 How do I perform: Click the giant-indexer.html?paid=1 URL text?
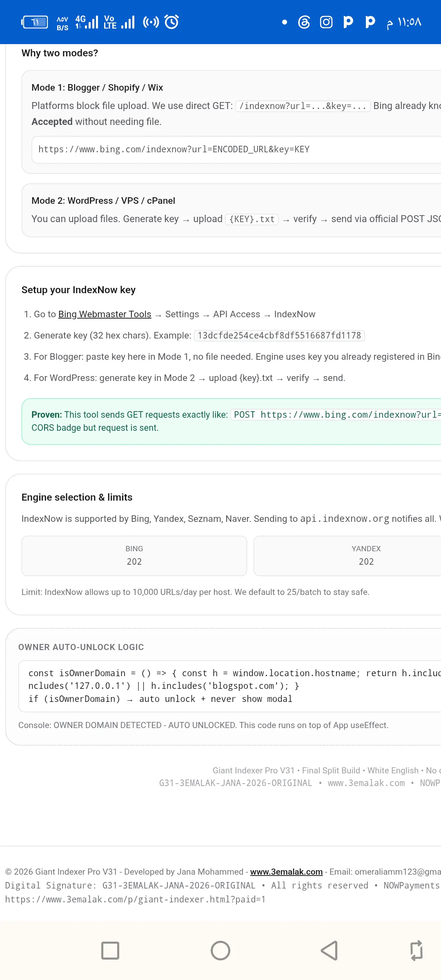click(135, 900)
